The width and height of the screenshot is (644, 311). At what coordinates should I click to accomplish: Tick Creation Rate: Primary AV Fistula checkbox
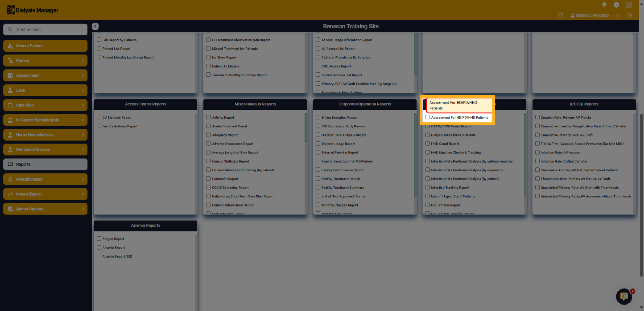click(x=537, y=117)
